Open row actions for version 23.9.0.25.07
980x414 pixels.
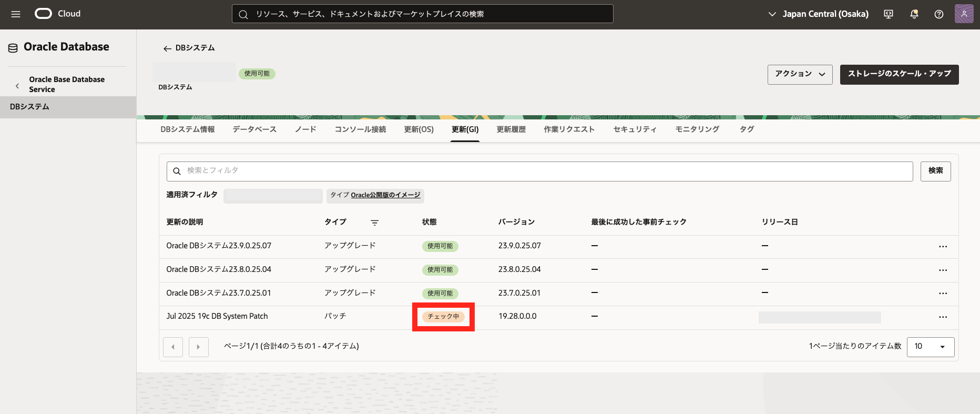pos(943,246)
